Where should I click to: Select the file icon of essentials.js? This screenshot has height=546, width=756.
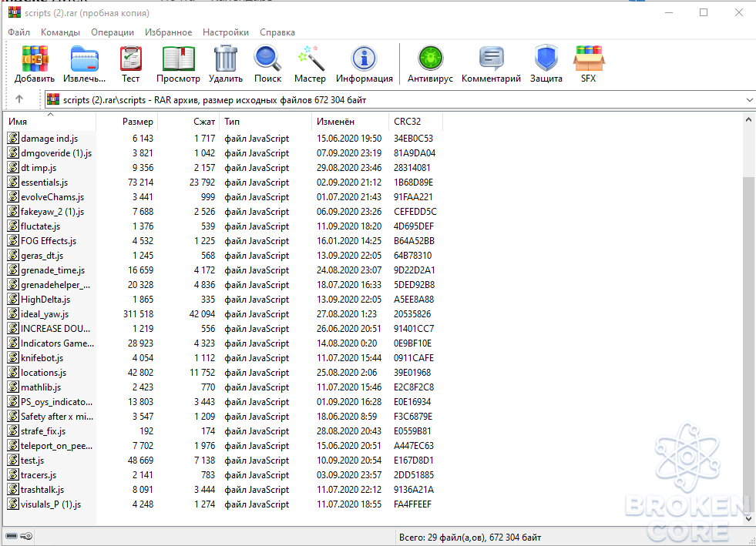pos(13,183)
